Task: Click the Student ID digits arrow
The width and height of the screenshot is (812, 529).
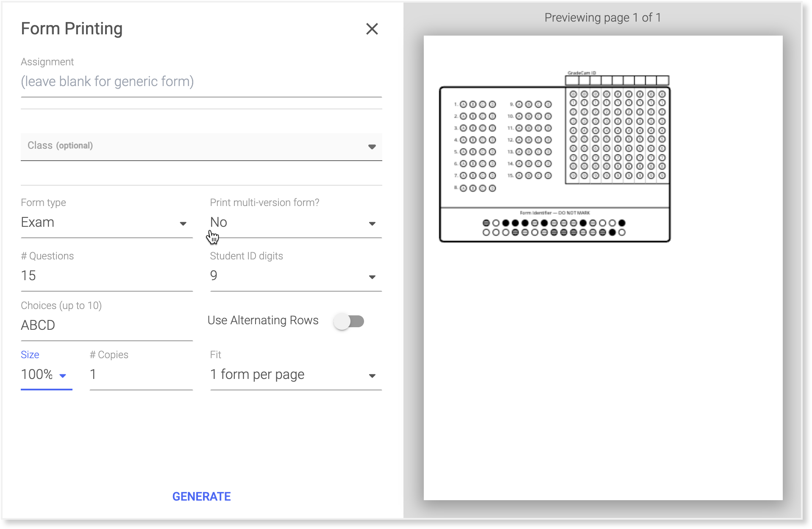Action: tap(372, 277)
